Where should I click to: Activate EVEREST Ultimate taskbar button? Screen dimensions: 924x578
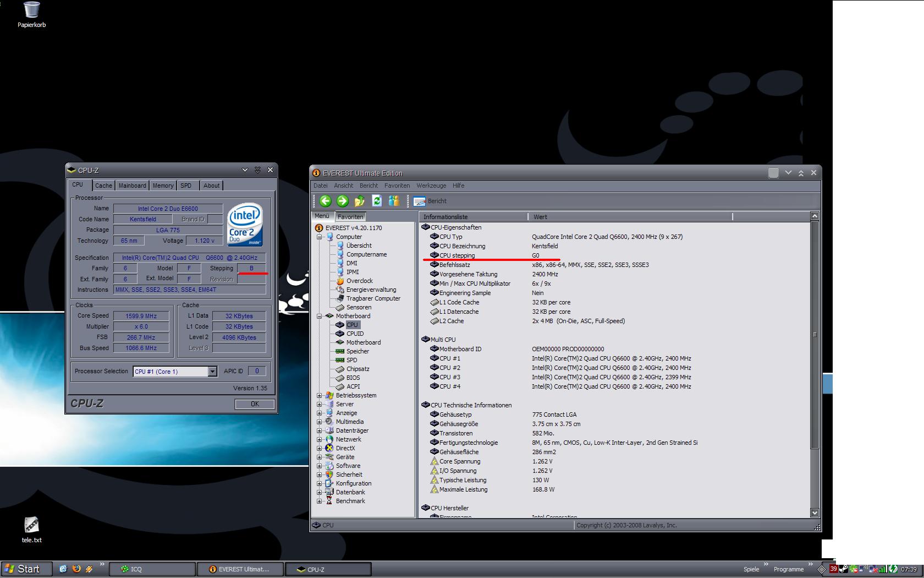coord(240,569)
